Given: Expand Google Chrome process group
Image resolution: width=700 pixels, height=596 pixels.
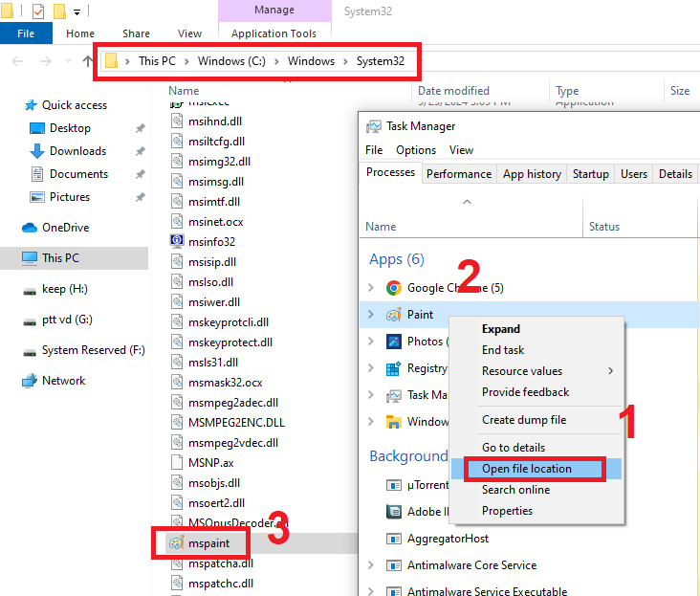Looking at the screenshot, I should pos(370,288).
